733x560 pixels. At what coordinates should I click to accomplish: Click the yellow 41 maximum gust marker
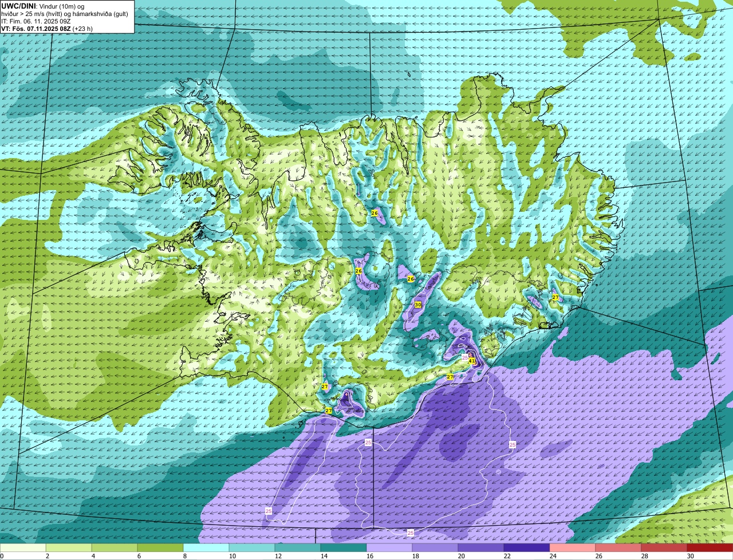coord(472,361)
